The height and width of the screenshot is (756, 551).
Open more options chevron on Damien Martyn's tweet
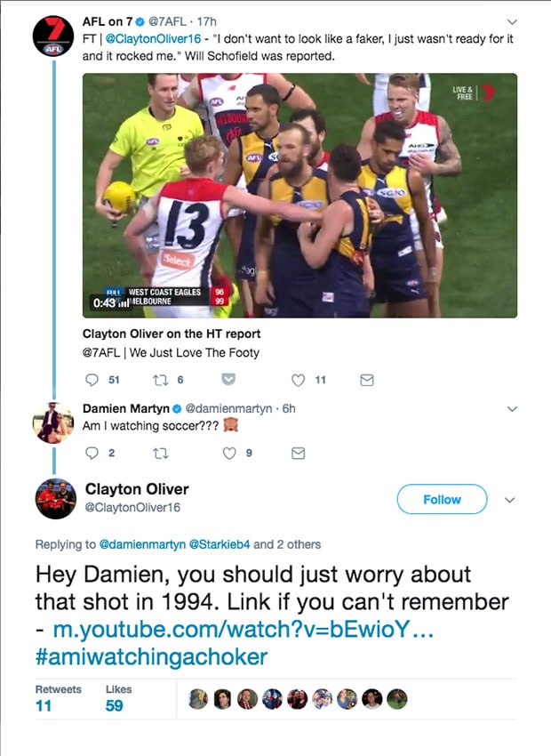pos(513,409)
